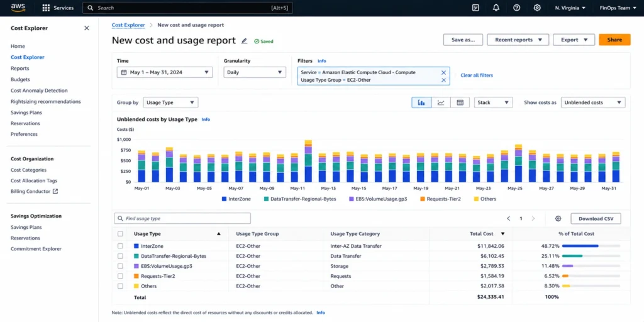Open Reports in sidebar

(x=19, y=69)
